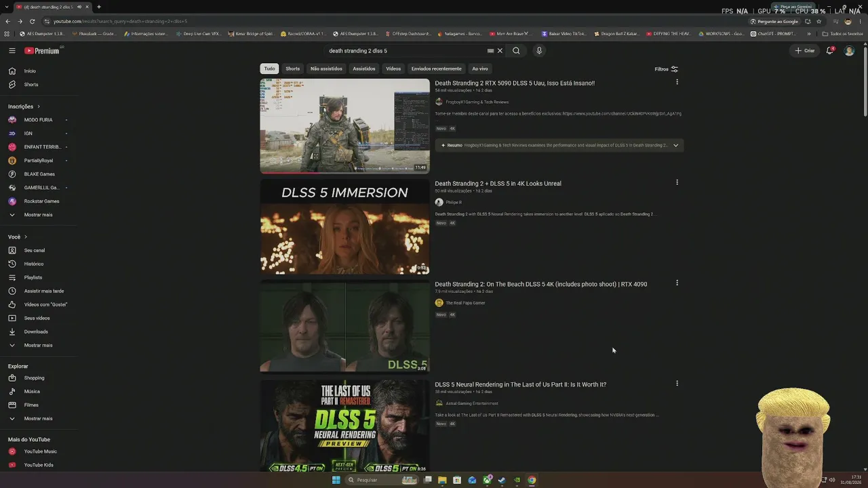
Task: Open more options for the RTX 5090 video
Action: pos(677,82)
